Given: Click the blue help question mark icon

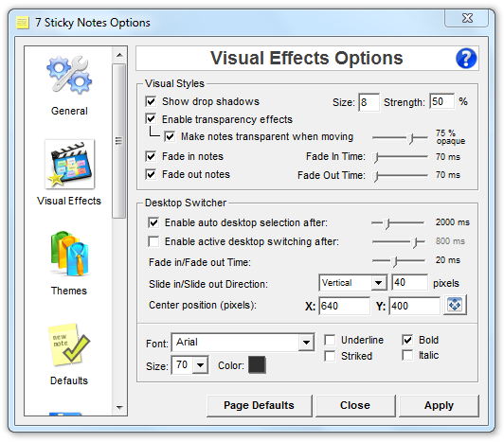Looking at the screenshot, I should pyautogui.click(x=466, y=59).
